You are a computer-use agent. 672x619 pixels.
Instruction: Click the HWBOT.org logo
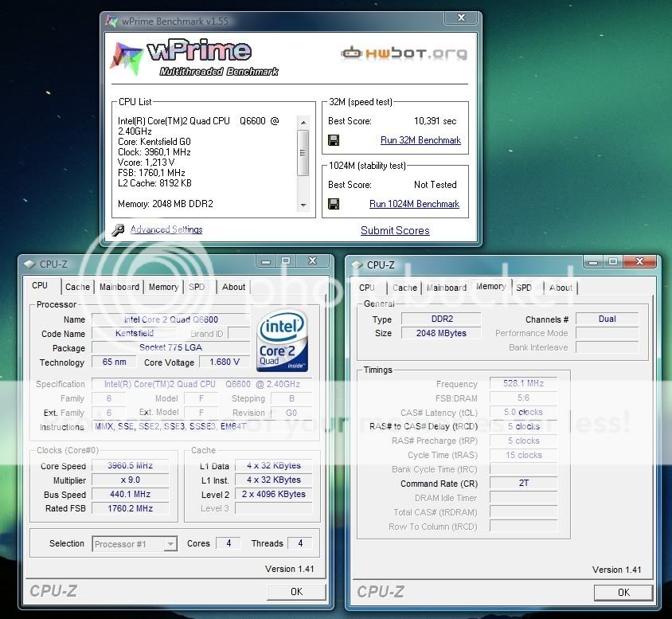[x=404, y=53]
